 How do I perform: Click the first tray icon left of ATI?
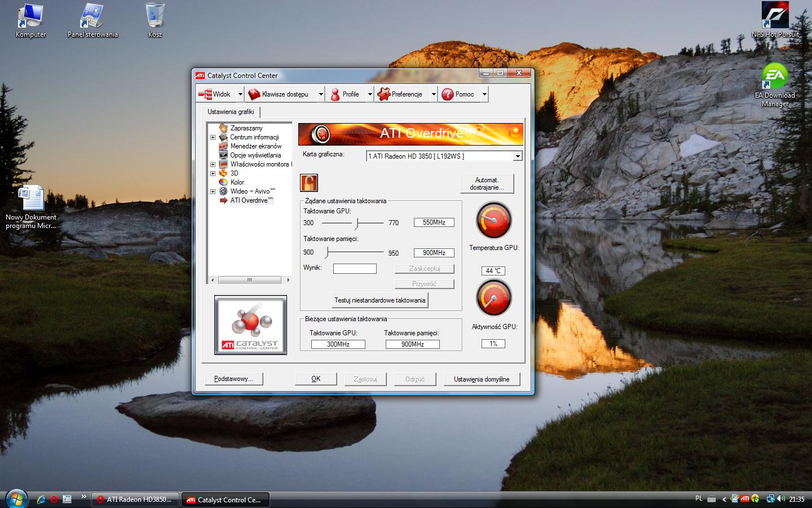tap(735, 498)
